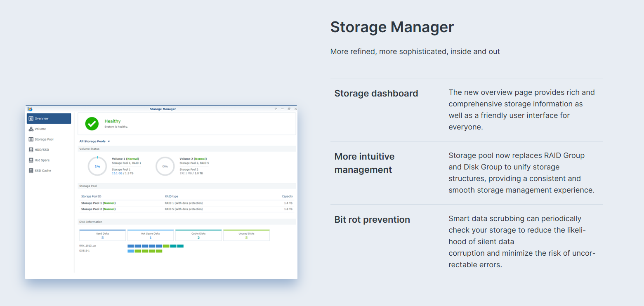Click the Storage Pool sidebar icon
The height and width of the screenshot is (306, 644).
(31, 139)
